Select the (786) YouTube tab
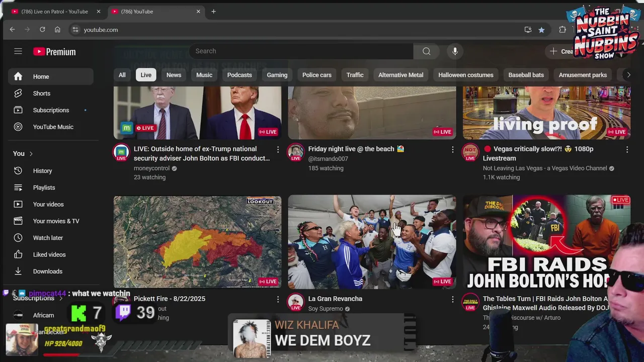 point(156,12)
